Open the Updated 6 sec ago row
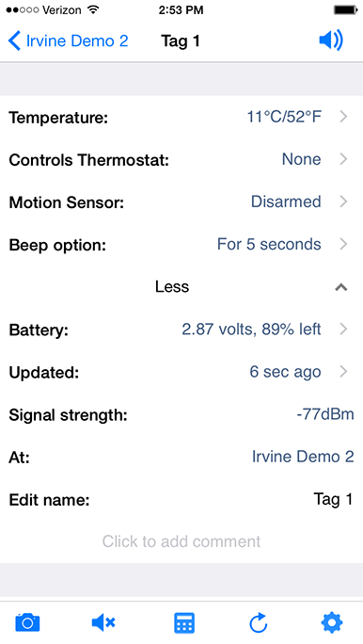The height and width of the screenshot is (644, 363). click(181, 372)
